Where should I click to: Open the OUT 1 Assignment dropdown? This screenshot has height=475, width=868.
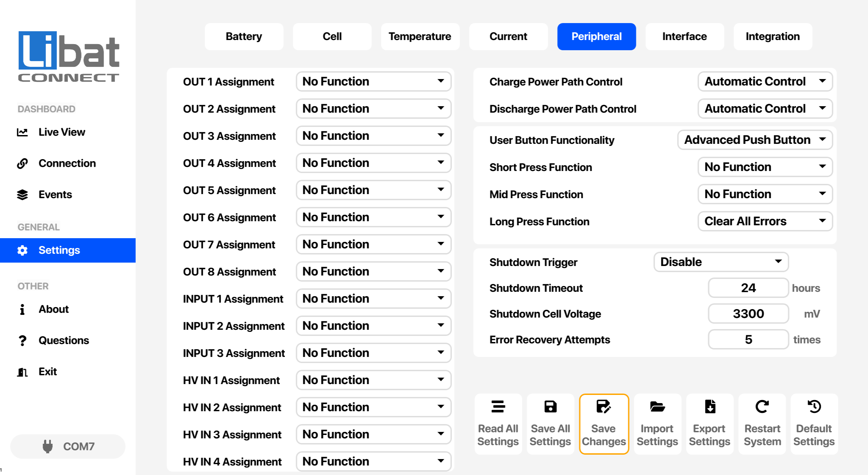[374, 81]
